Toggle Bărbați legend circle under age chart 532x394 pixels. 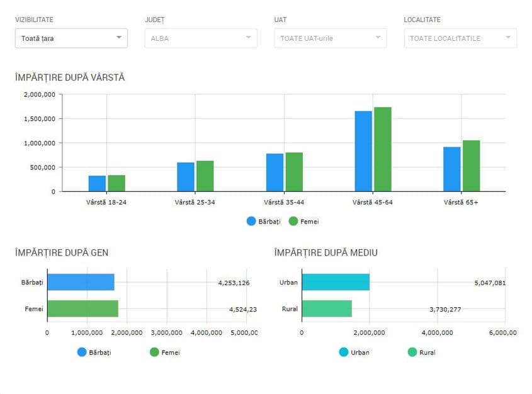252,222
